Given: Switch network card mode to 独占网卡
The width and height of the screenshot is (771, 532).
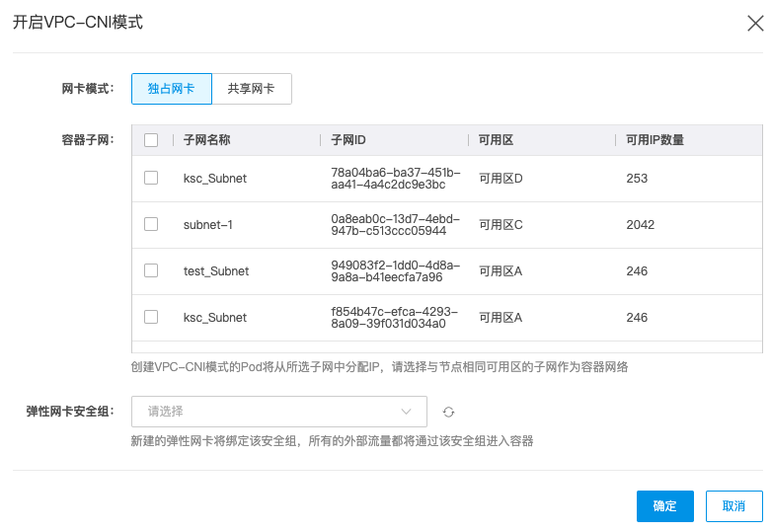Looking at the screenshot, I should 171,88.
